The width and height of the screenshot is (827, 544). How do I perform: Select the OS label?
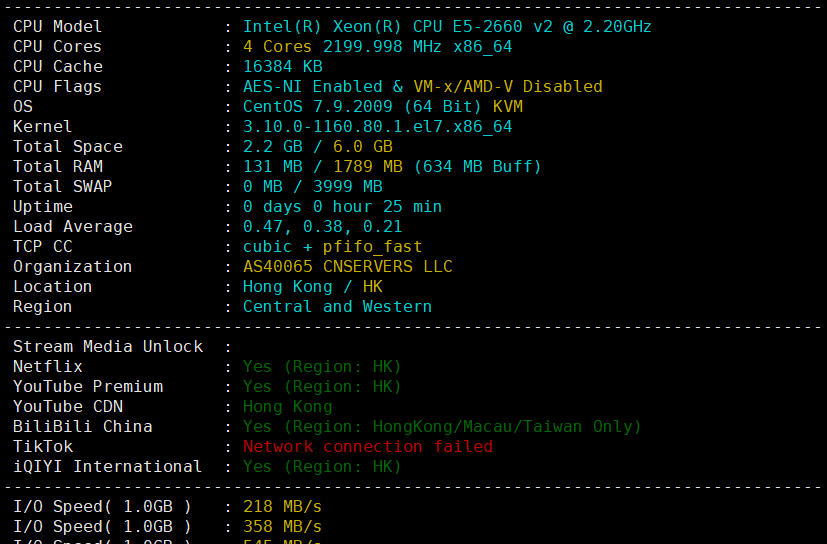pyautogui.click(x=23, y=107)
